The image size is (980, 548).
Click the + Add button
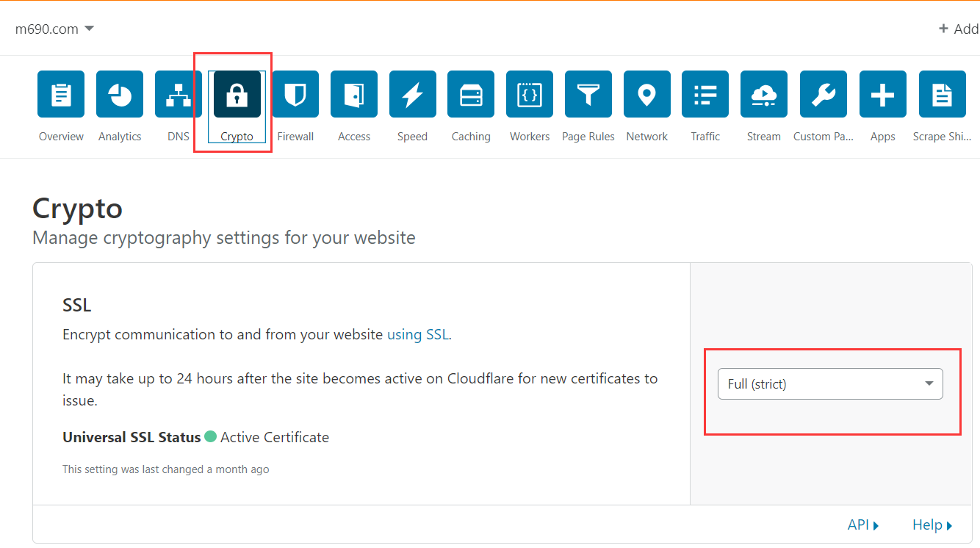[x=959, y=29]
